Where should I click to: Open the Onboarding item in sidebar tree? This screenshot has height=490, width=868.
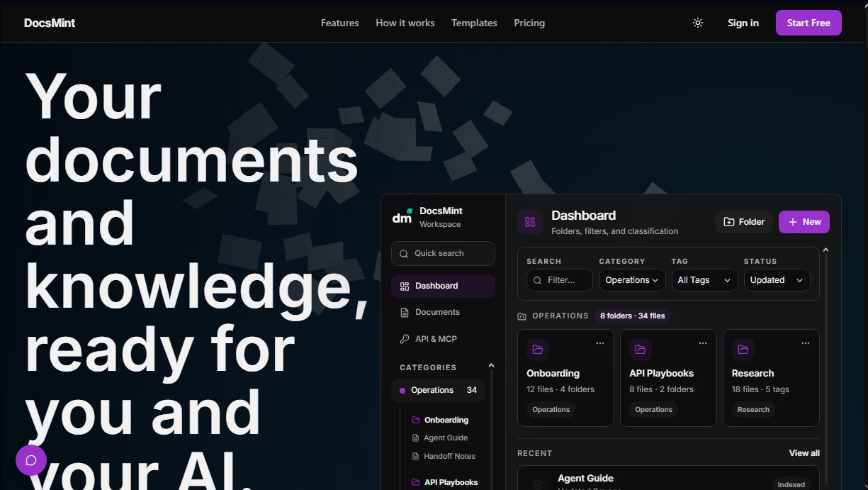pos(446,420)
